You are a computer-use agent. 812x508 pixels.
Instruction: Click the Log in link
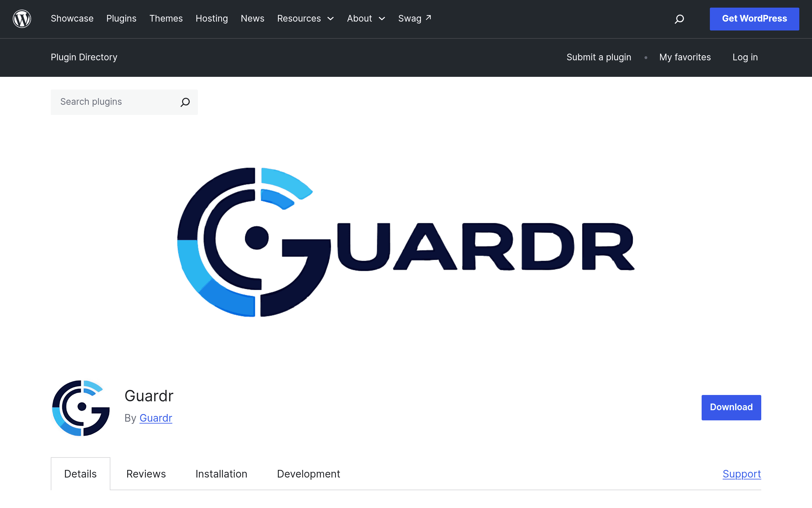[745, 57]
